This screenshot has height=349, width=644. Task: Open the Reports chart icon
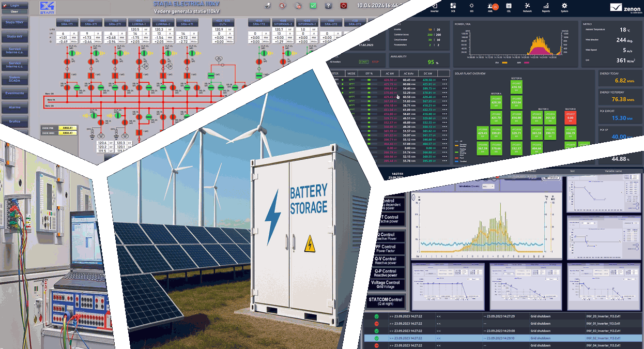(x=546, y=6)
